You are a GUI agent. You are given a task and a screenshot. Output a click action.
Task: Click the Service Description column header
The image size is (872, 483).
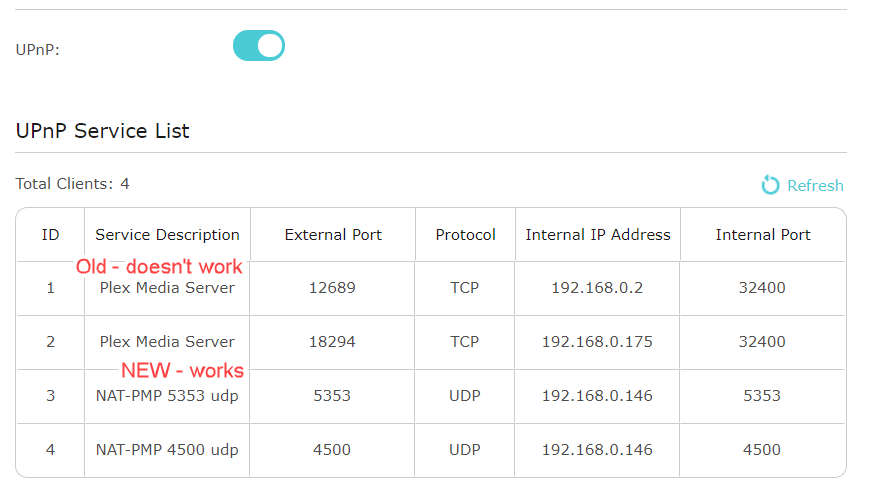(167, 235)
